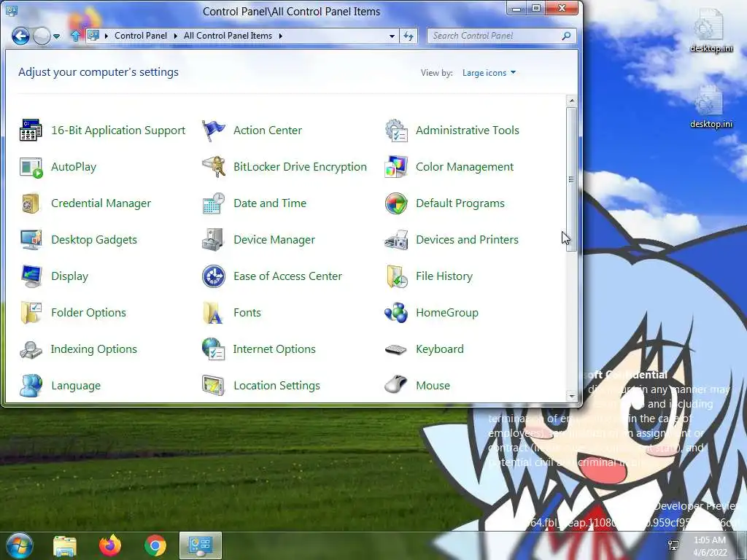Open the Device Manager icon
747x560 pixels.
[x=213, y=239]
